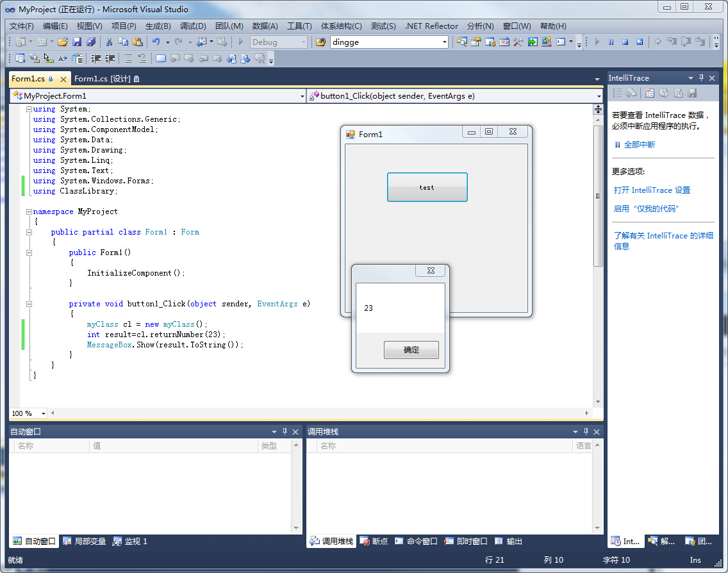Collapse the Form1 class block
This screenshot has height=573, width=728.
point(29,232)
